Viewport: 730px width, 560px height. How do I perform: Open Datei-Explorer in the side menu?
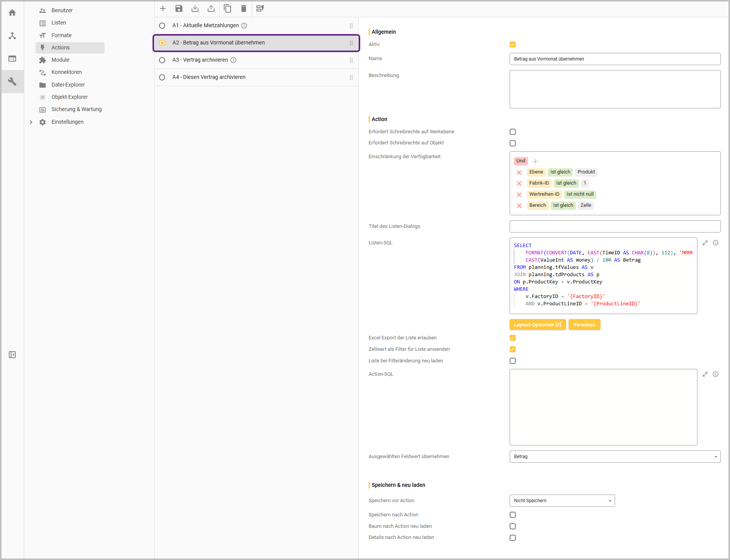point(68,85)
